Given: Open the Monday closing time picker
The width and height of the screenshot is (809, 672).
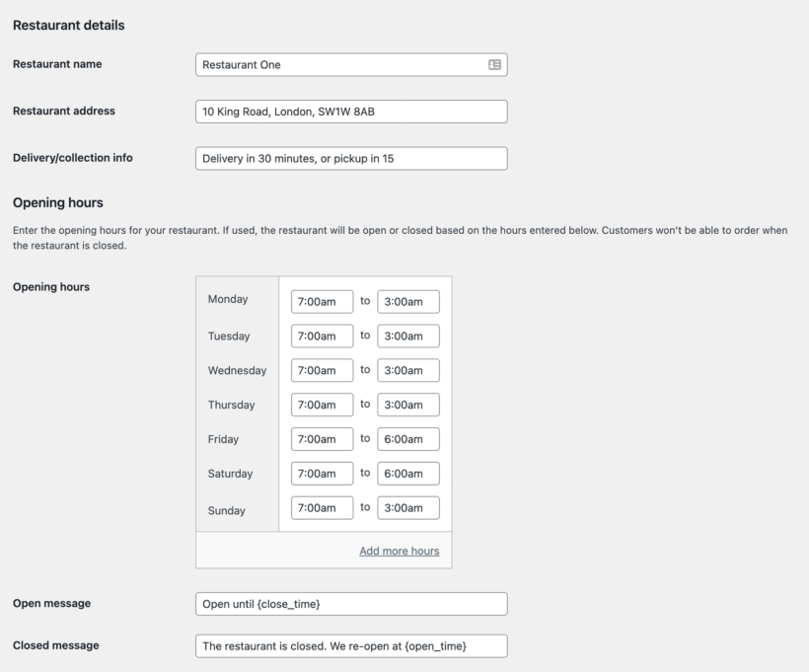Looking at the screenshot, I should tap(407, 301).
